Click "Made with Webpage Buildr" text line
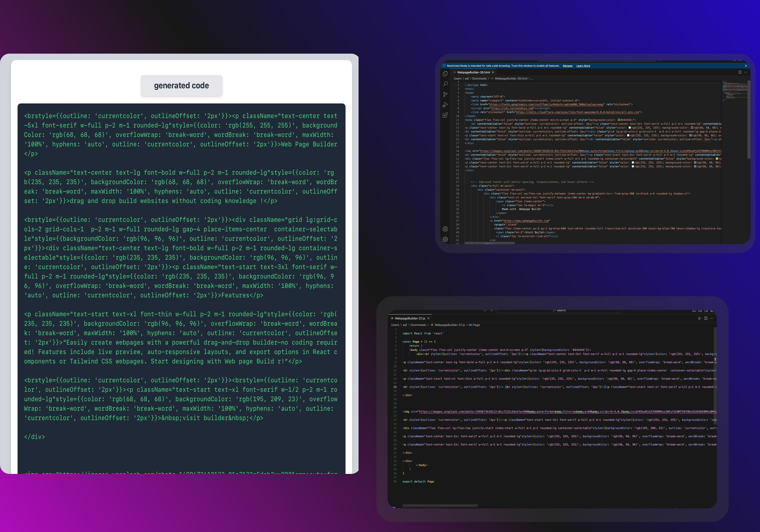Screen dimensions: 760x532 [x=521, y=209]
